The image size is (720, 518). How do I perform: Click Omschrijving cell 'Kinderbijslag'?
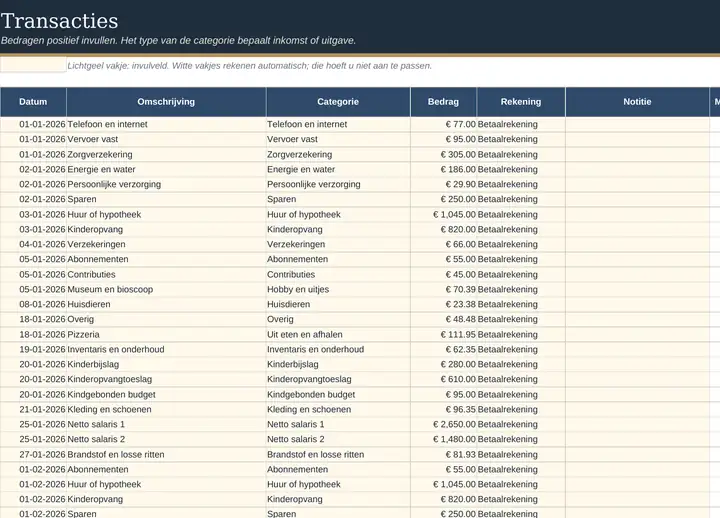(x=166, y=364)
